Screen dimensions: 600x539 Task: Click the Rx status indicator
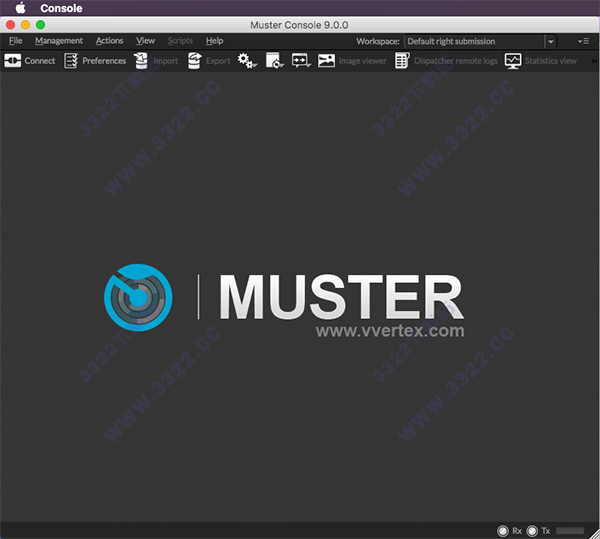pos(503,531)
